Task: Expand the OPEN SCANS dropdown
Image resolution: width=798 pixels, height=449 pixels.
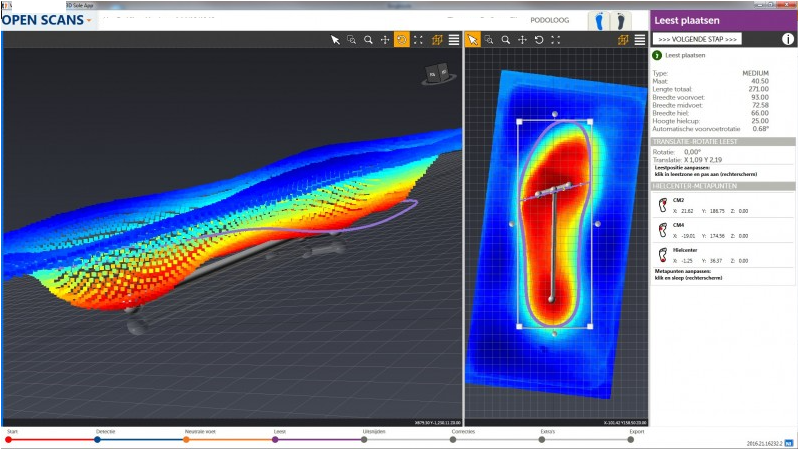Action: (89, 20)
